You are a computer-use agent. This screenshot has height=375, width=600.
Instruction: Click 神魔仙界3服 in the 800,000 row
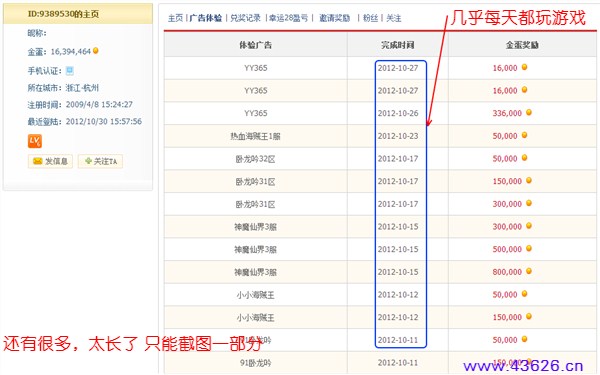[256, 272]
